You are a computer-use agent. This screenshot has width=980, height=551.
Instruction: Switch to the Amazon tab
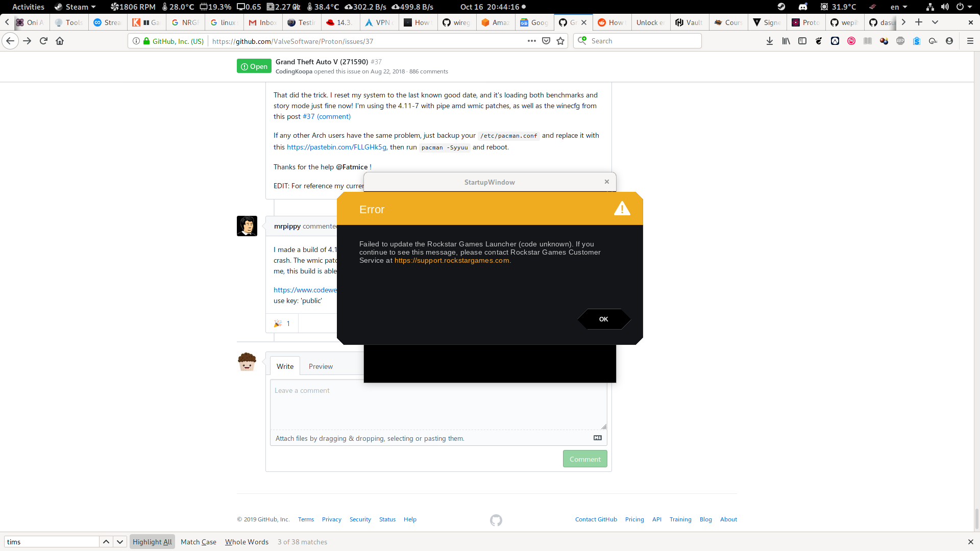[x=496, y=22]
